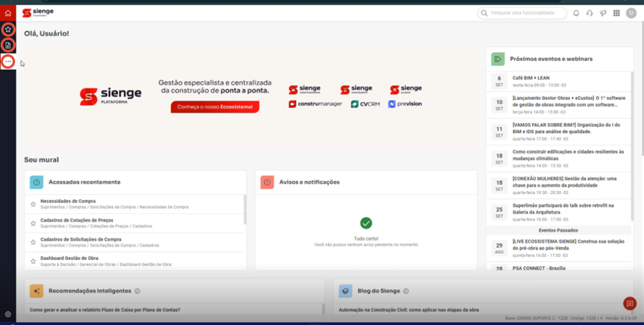The height and width of the screenshot is (325, 644).
Task: Favorite 'Cadastros de Solicitações de Compra' star
Action: coord(34,242)
